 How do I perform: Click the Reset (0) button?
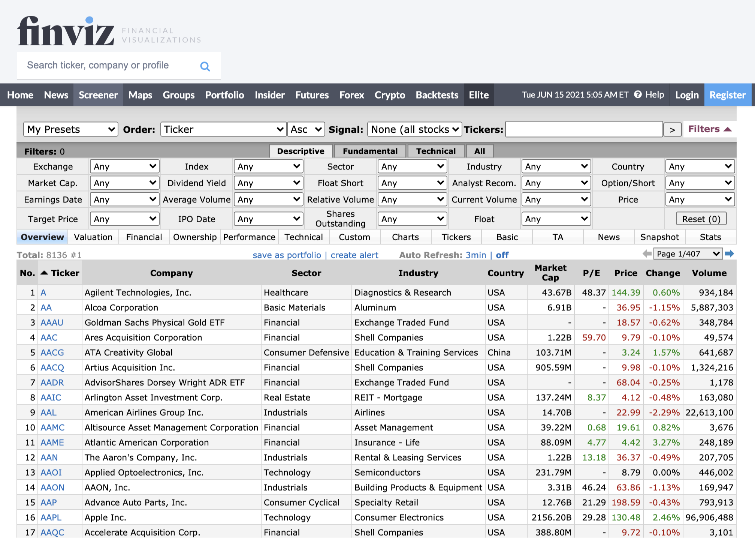(701, 219)
